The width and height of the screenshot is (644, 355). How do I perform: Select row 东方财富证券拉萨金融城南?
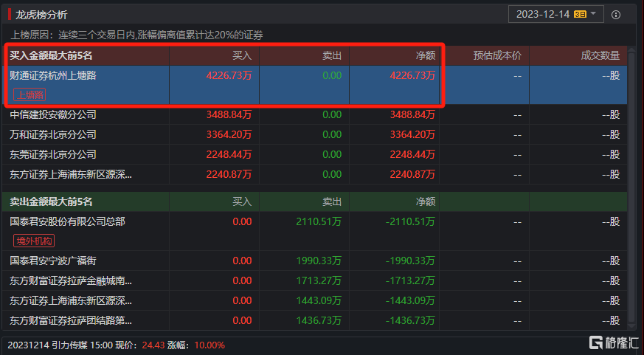pyautogui.click(x=314, y=280)
